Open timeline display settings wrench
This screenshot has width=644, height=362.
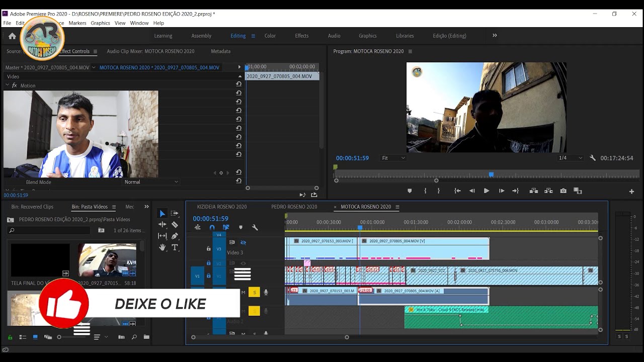(x=255, y=227)
